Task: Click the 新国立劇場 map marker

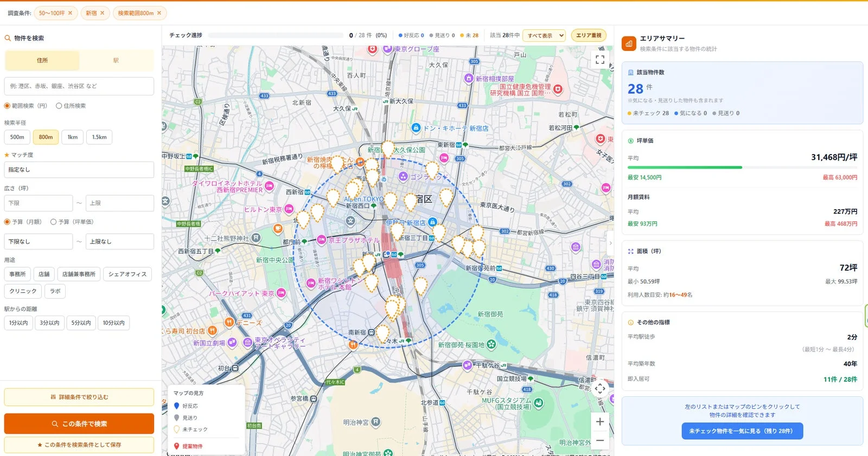Action: (232, 342)
